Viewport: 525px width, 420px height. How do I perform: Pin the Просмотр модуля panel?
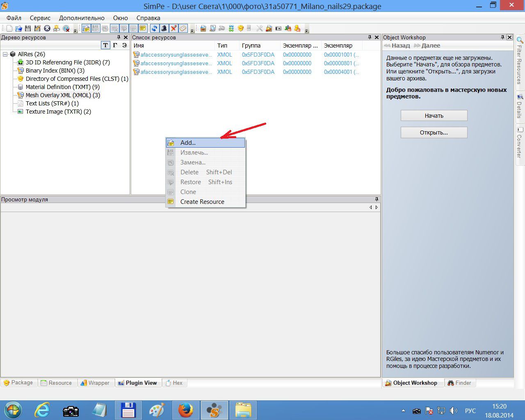pos(377,199)
